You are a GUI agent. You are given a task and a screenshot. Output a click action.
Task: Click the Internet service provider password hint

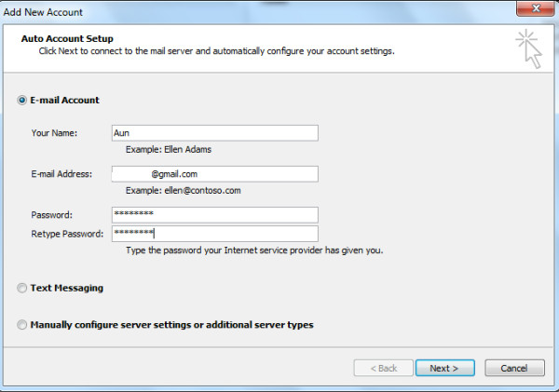pyautogui.click(x=254, y=250)
